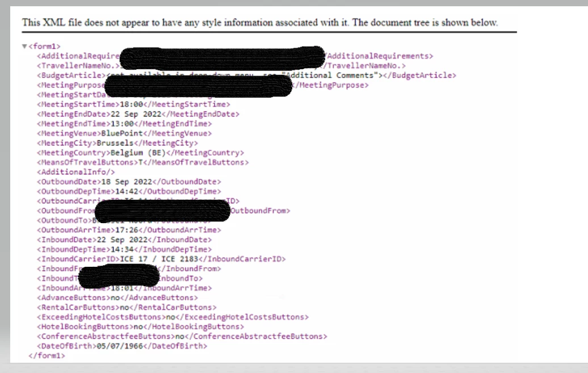Click the OutboundArrTime 17:26 line
This screenshot has height=373, width=588.
tap(129, 230)
